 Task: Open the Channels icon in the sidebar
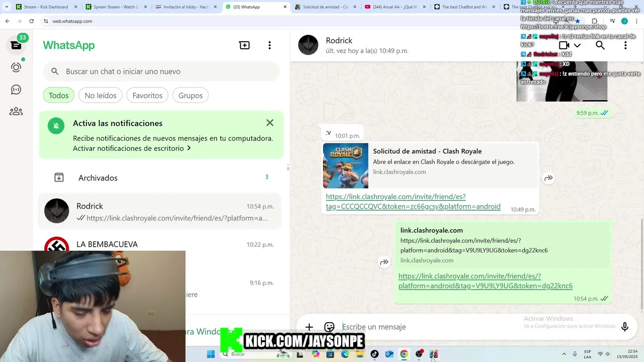coord(16,89)
